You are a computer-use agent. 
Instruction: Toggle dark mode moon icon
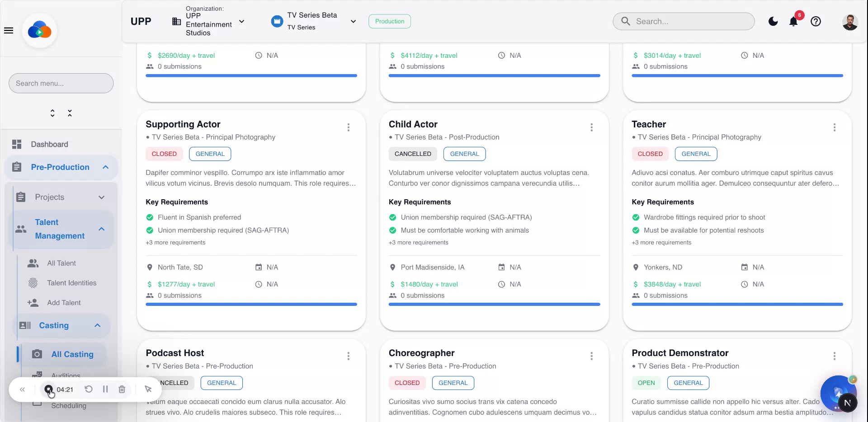(773, 21)
